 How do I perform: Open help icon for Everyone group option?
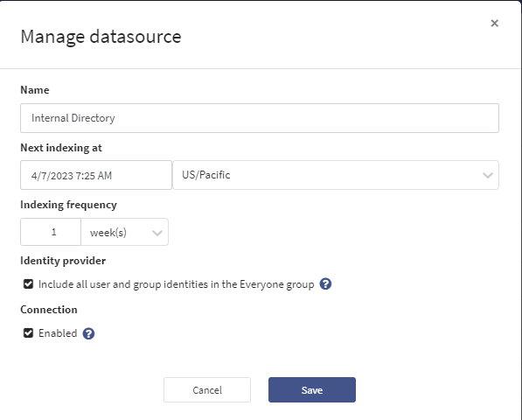(x=325, y=284)
